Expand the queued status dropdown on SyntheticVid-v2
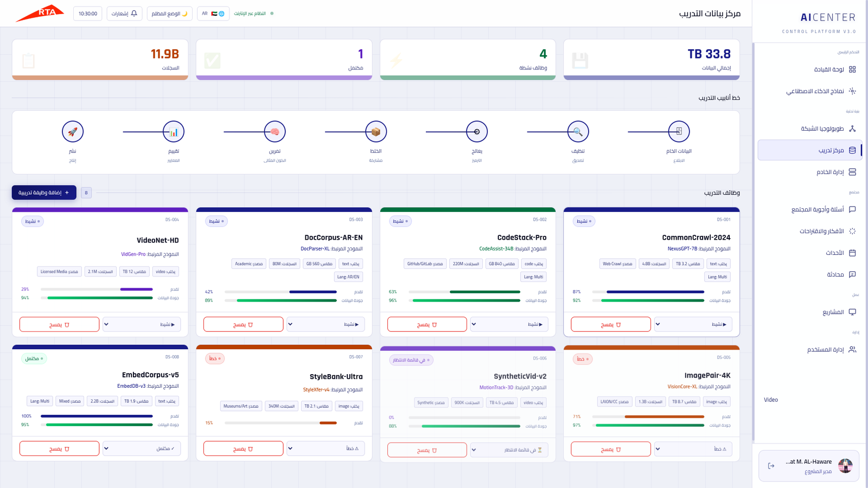The image size is (868, 488). click(x=509, y=450)
